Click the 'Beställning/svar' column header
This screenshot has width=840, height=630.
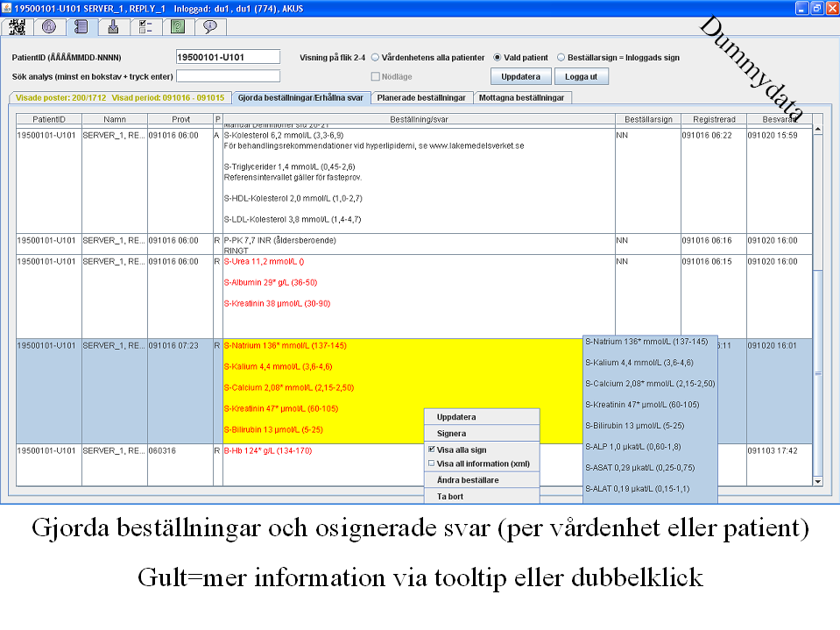coord(419,119)
